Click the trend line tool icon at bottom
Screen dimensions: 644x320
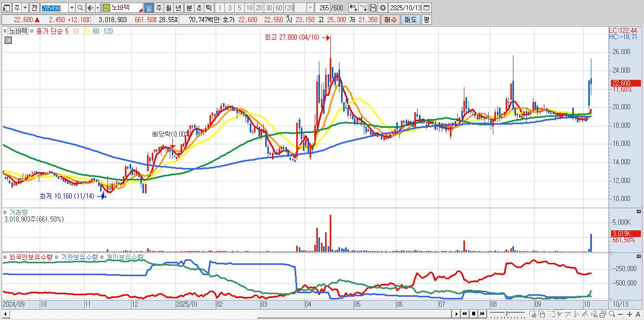click(x=568, y=314)
